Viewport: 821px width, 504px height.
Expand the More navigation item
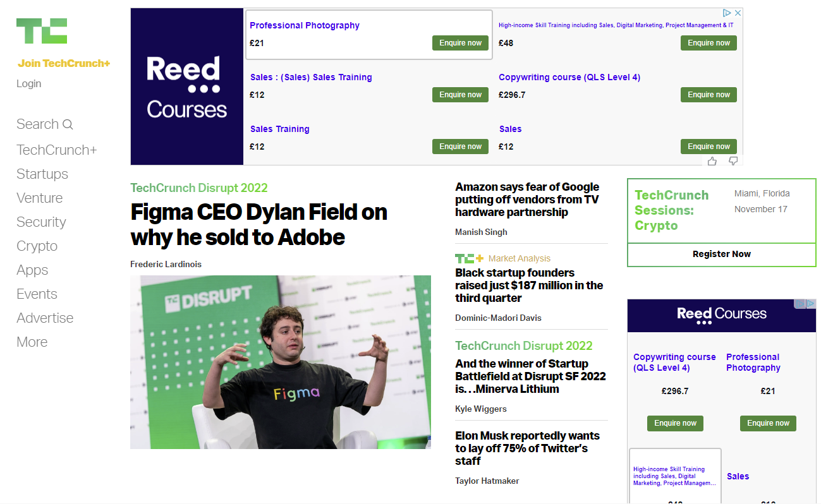pos(32,342)
